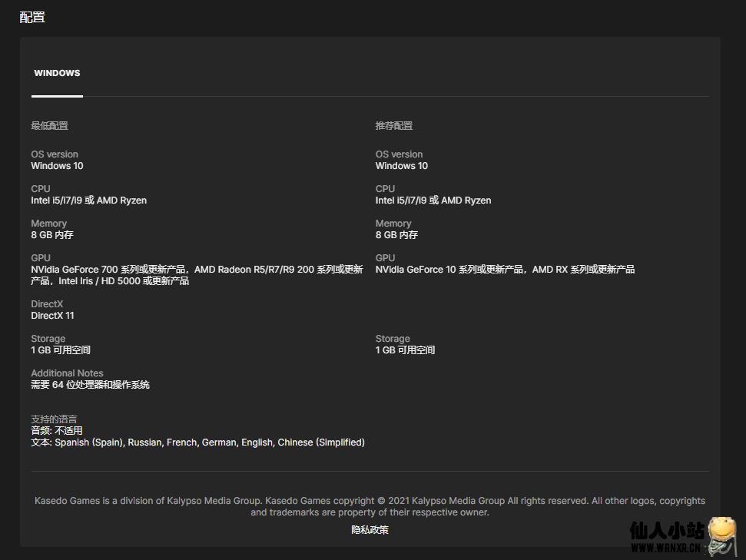Click the recommended Storage 1 GB 可用空间 value

click(x=405, y=350)
